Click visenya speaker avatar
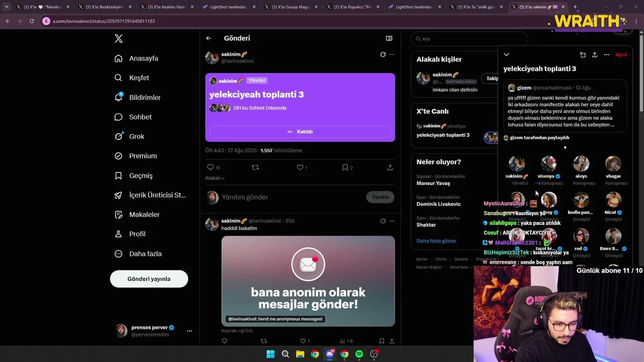The width and height of the screenshot is (644, 362). [548, 164]
